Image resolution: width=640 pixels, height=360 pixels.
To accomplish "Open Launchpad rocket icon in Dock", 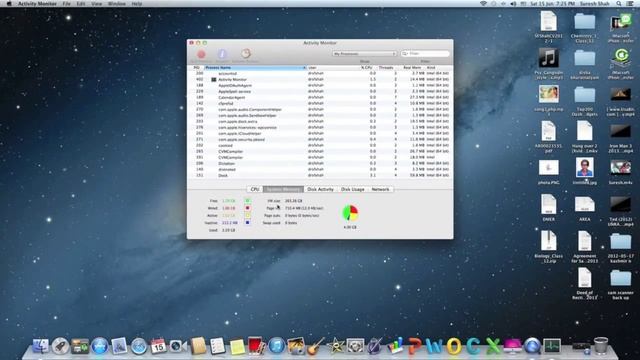I will (60, 346).
